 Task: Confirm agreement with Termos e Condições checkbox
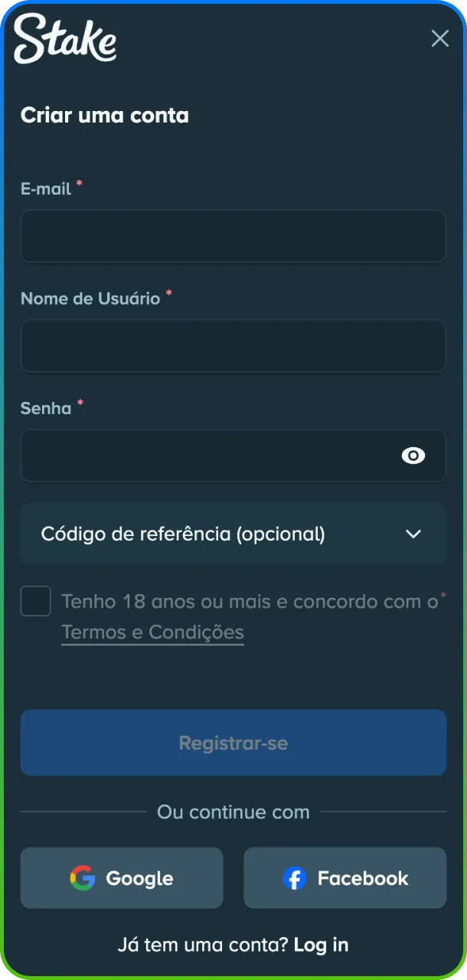tap(35, 601)
